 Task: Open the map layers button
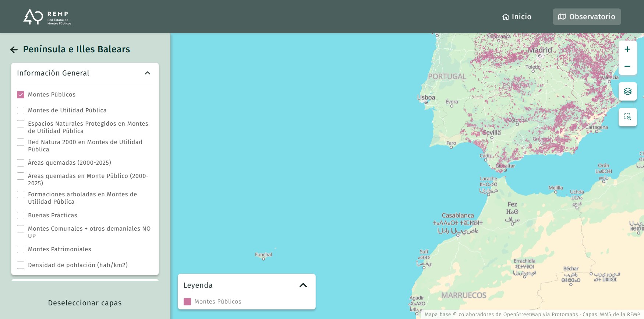pyautogui.click(x=627, y=91)
